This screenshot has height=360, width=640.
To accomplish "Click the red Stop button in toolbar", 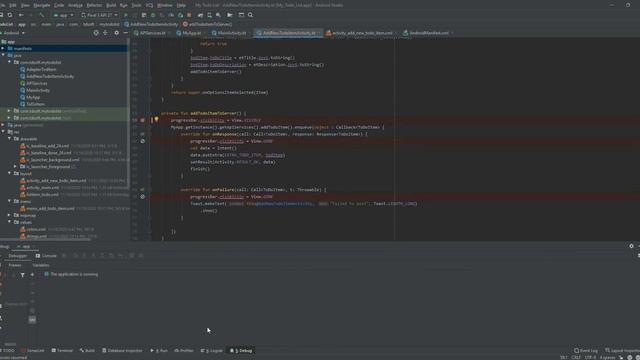I will (189, 15).
